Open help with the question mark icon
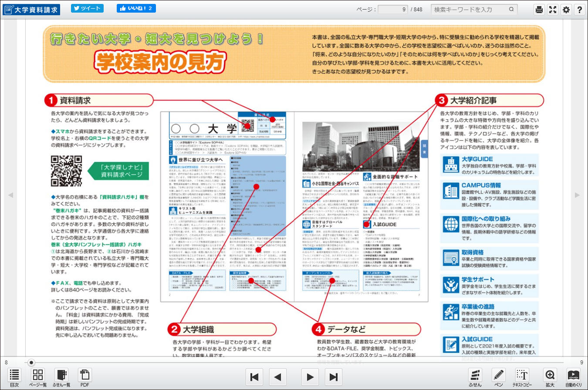Screen dimensions: 588x390 point(580,10)
